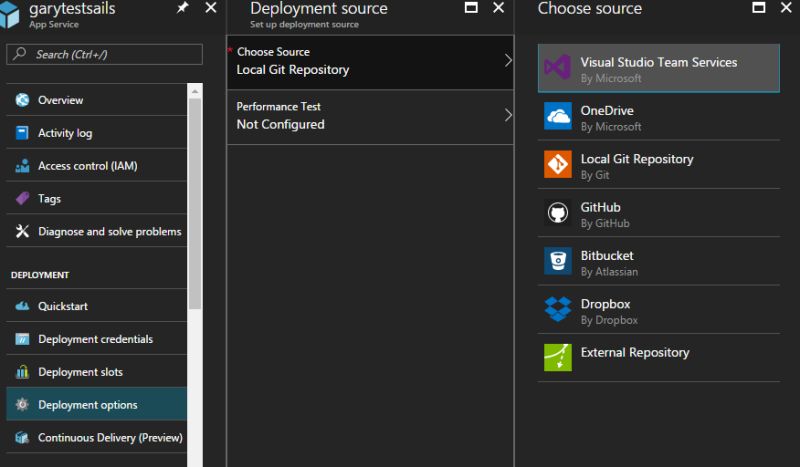Choose Bitbucket By Atlassian
The image size is (800, 467).
[x=659, y=261]
